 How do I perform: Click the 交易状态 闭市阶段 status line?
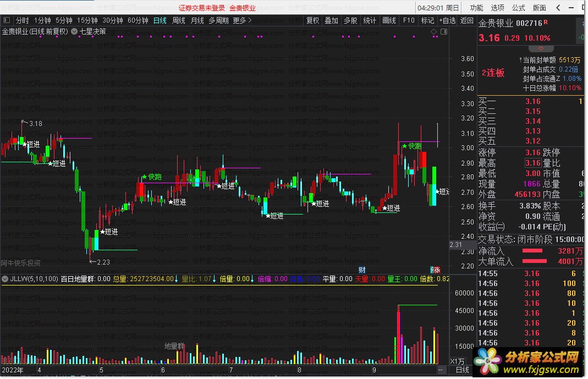tap(531, 239)
